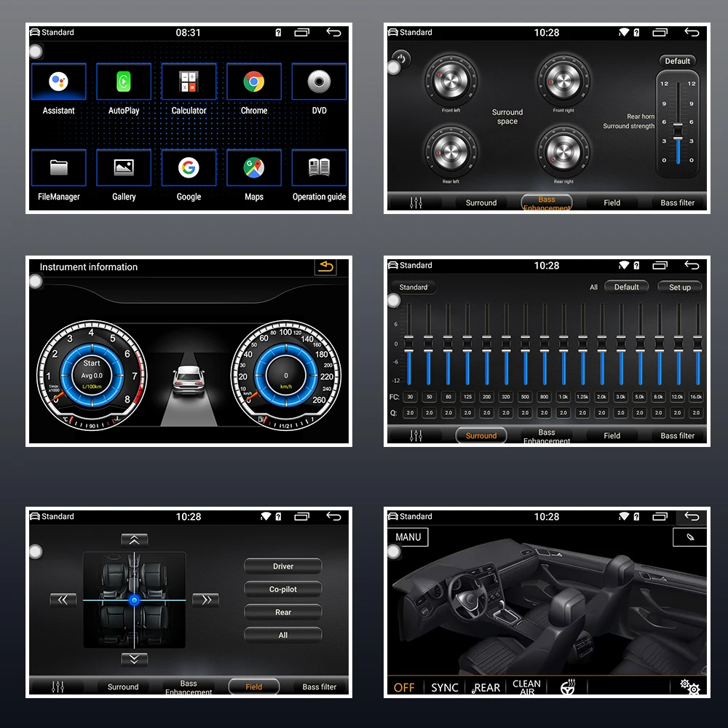This screenshot has width=728, height=728.
Task: Enable SYNC climate mode
Action: [444, 687]
